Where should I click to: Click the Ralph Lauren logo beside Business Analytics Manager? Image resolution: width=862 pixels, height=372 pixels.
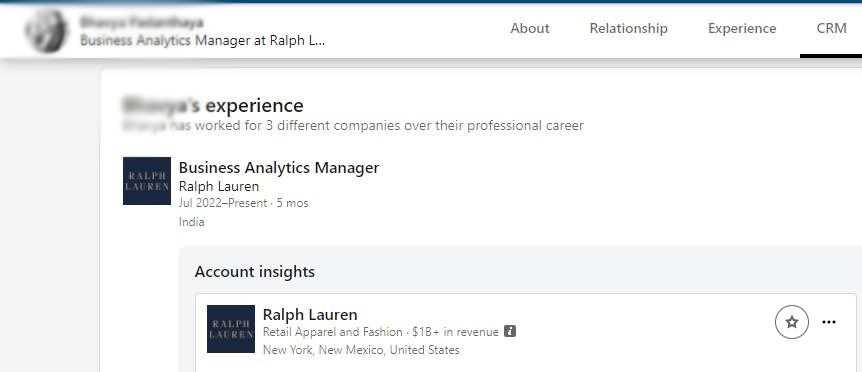point(147,181)
